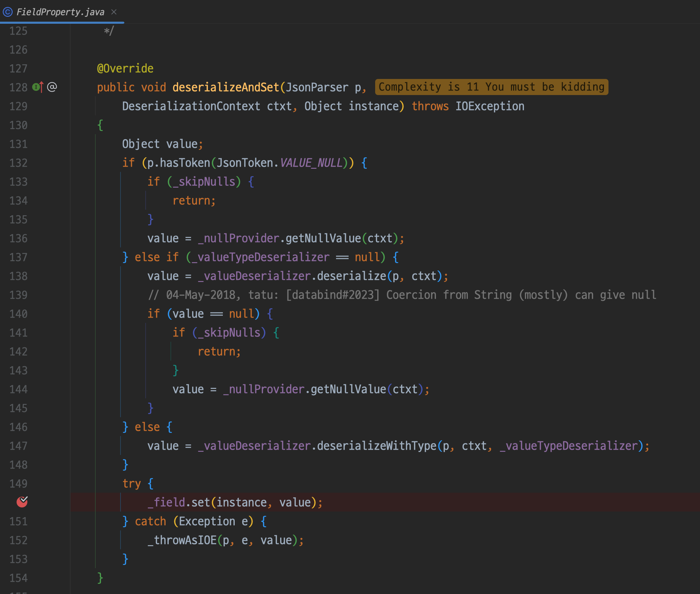Click the IOException type in throws clause

(x=489, y=106)
